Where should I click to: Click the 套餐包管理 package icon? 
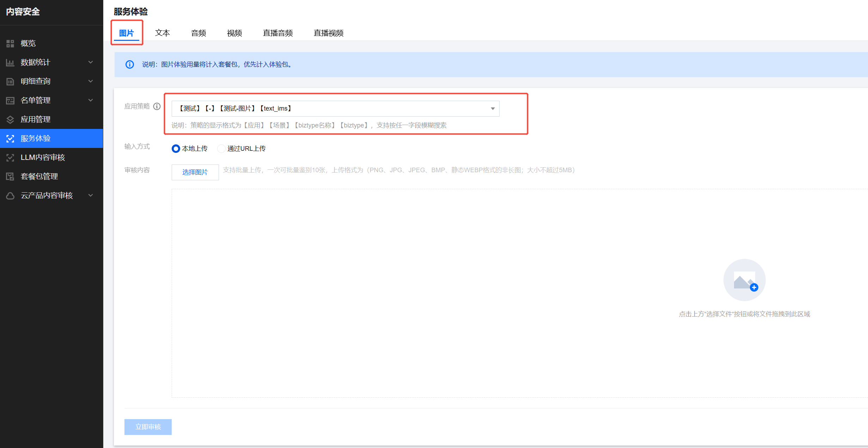click(10, 176)
